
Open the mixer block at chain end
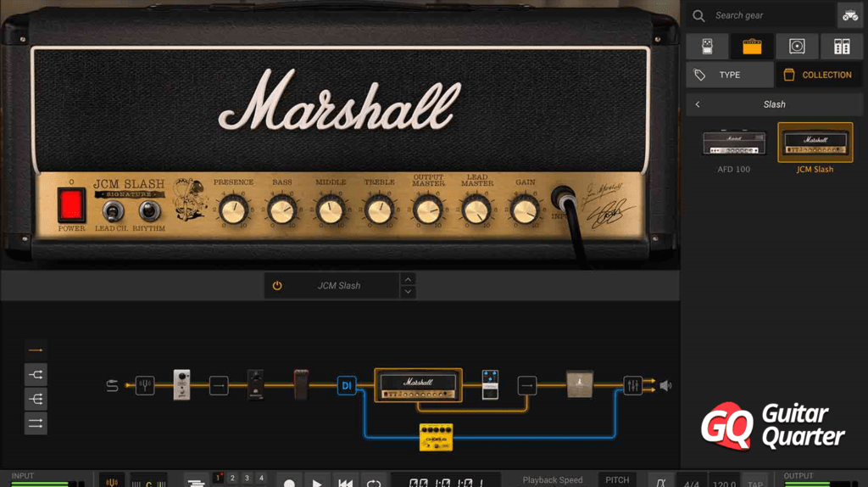tap(632, 385)
